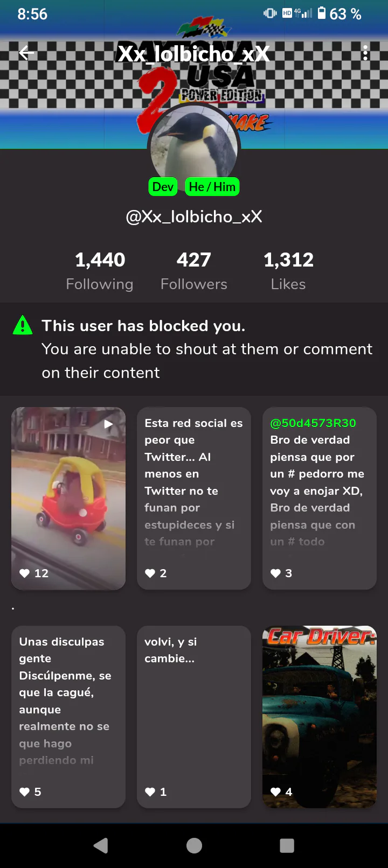Open the 'Esta red social es peor' post

[194, 498]
